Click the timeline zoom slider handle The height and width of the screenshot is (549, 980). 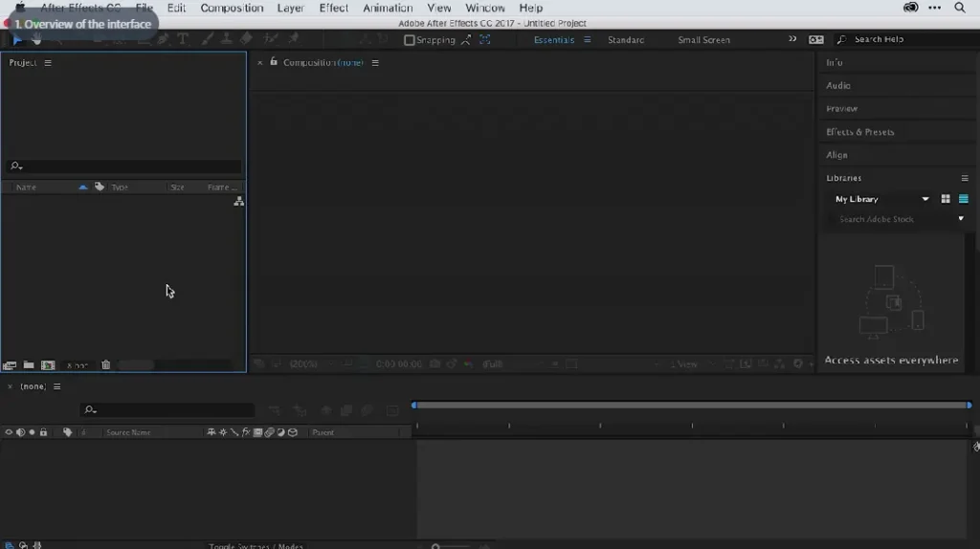[x=435, y=546]
